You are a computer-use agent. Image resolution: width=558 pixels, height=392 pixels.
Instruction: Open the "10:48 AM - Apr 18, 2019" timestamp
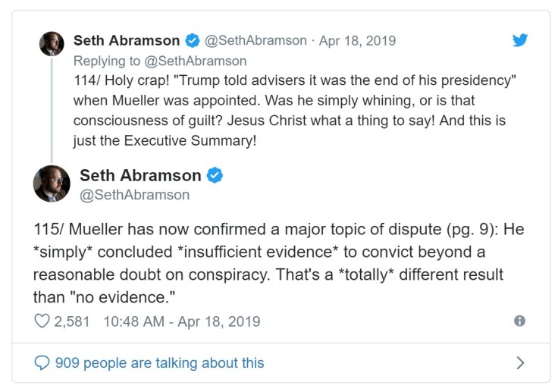point(181,321)
